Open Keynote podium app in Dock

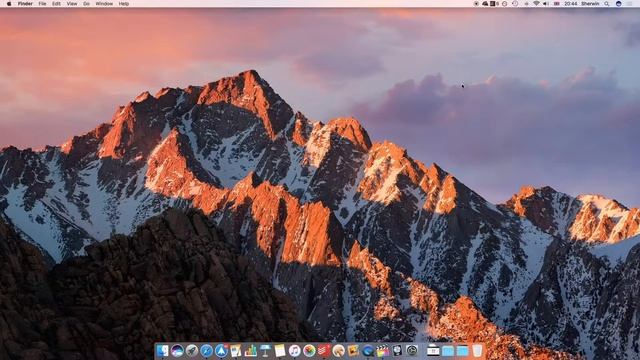click(265, 351)
